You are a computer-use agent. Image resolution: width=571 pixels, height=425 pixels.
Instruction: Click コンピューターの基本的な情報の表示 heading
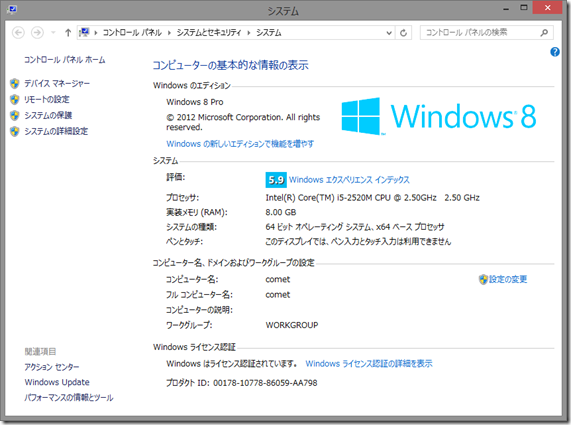[230, 65]
